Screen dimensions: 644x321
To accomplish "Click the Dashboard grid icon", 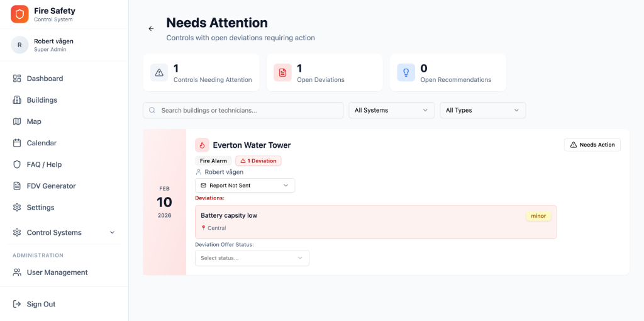I will coord(17,79).
